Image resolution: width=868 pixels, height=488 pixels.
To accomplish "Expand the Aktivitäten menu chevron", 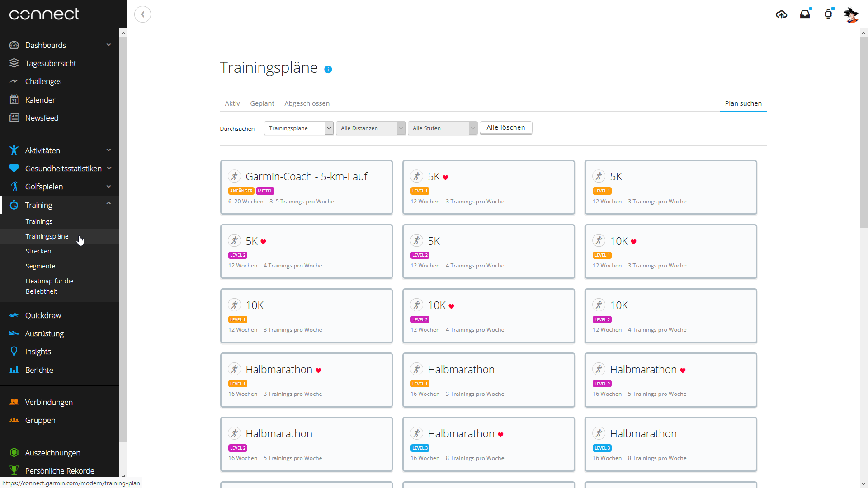I will tap(108, 150).
